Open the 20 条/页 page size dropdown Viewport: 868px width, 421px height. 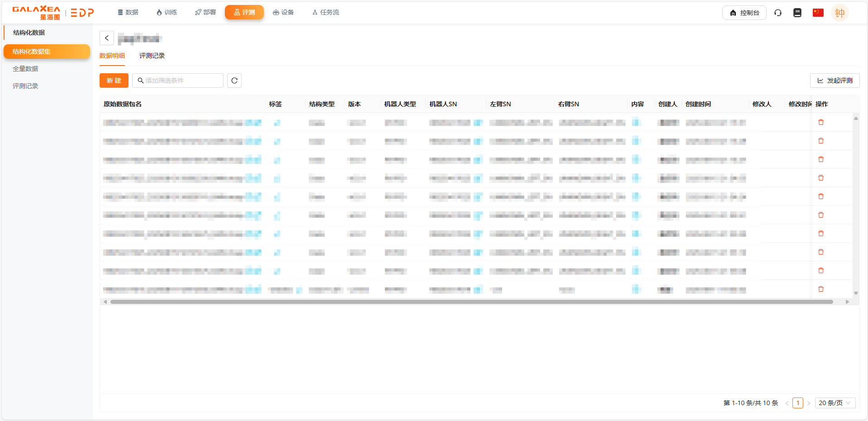pos(835,403)
